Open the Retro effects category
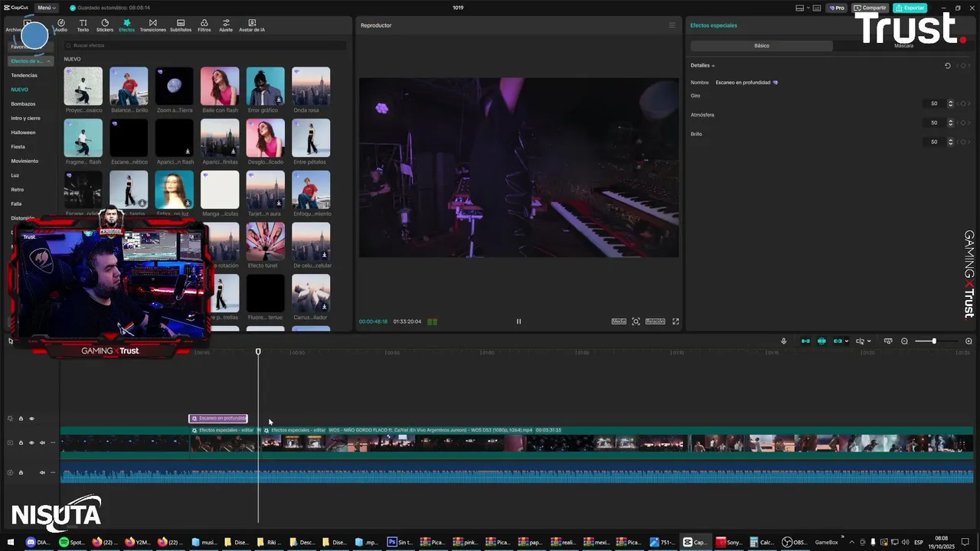 click(17, 189)
